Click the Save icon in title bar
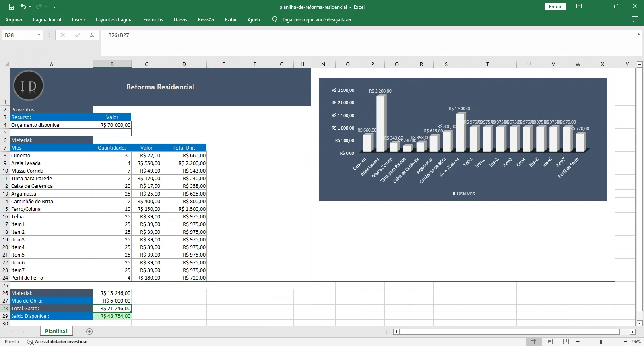The width and height of the screenshot is (644, 346). coord(12,7)
